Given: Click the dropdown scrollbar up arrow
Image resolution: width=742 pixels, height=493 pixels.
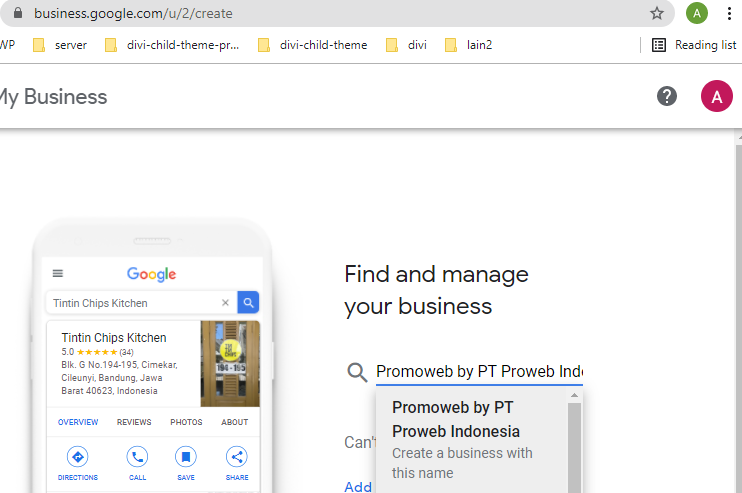Looking at the screenshot, I should point(574,396).
